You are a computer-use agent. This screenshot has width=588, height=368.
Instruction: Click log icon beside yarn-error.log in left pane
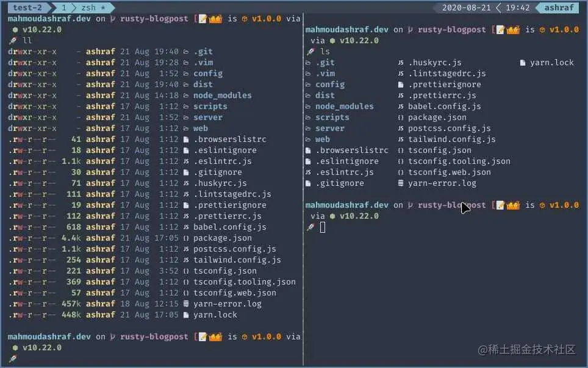click(186, 304)
